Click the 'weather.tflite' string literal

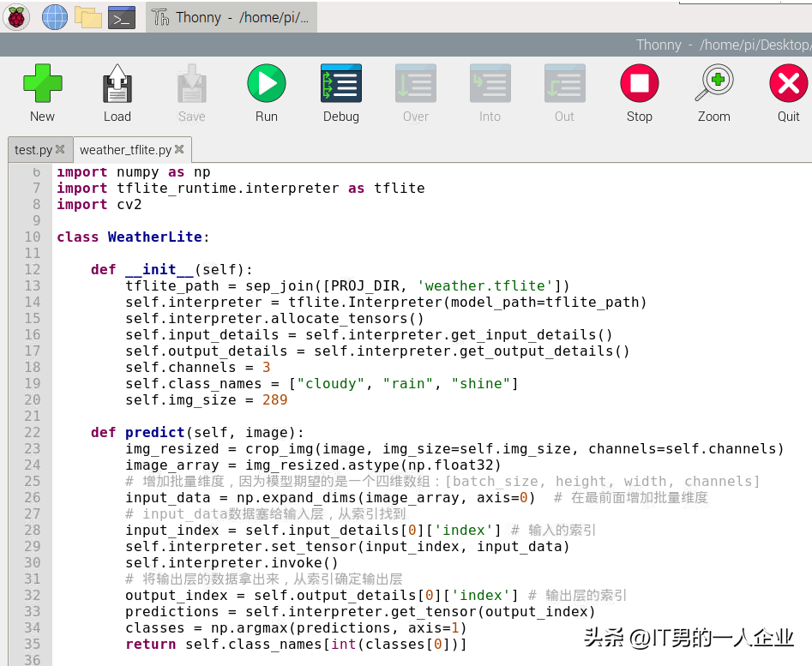(485, 285)
